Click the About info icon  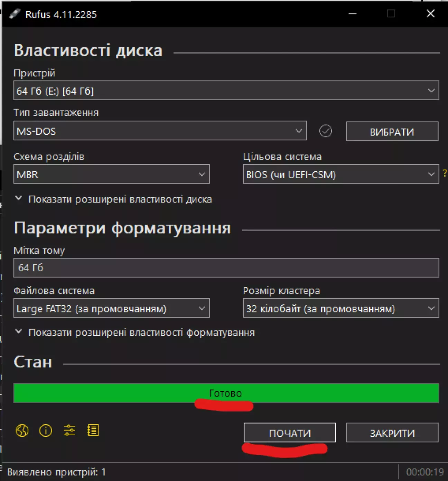pyautogui.click(x=46, y=431)
